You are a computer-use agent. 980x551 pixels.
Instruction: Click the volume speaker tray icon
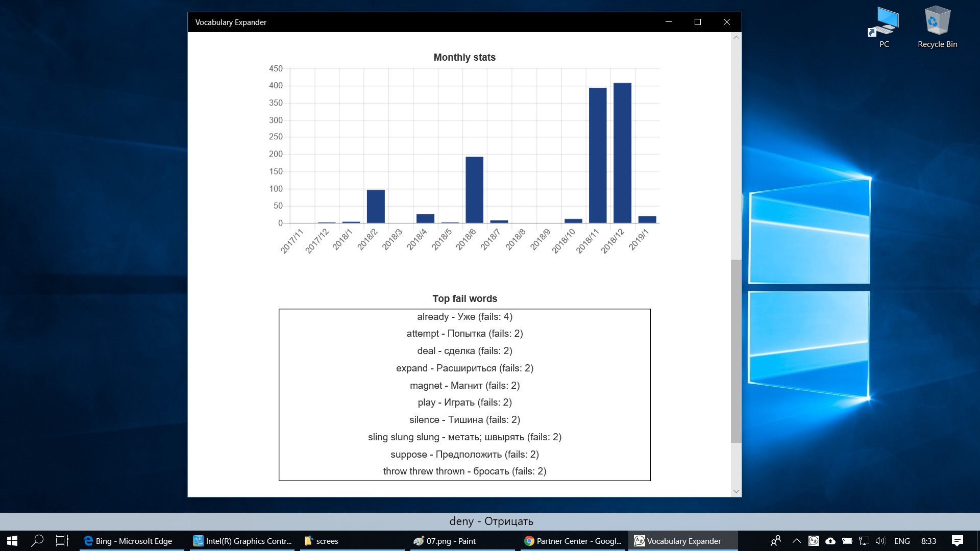[x=880, y=541]
